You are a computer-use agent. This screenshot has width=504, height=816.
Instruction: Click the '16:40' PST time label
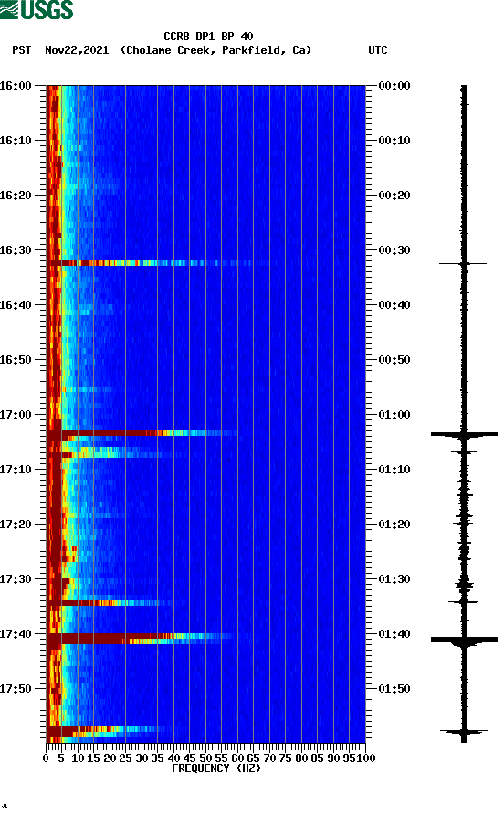16,305
